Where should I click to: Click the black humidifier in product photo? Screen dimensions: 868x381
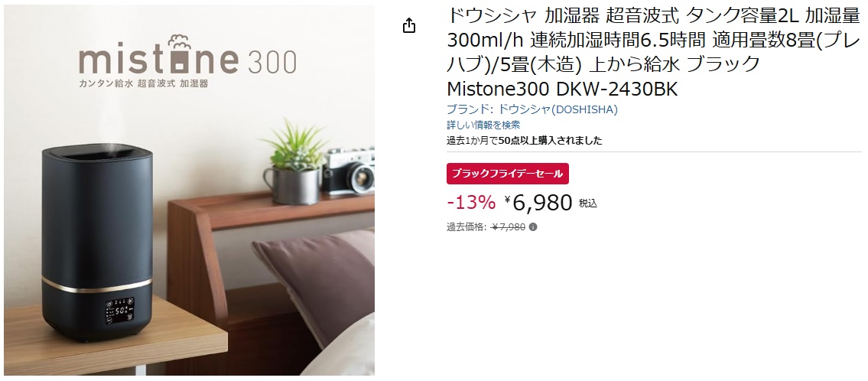[x=97, y=241]
